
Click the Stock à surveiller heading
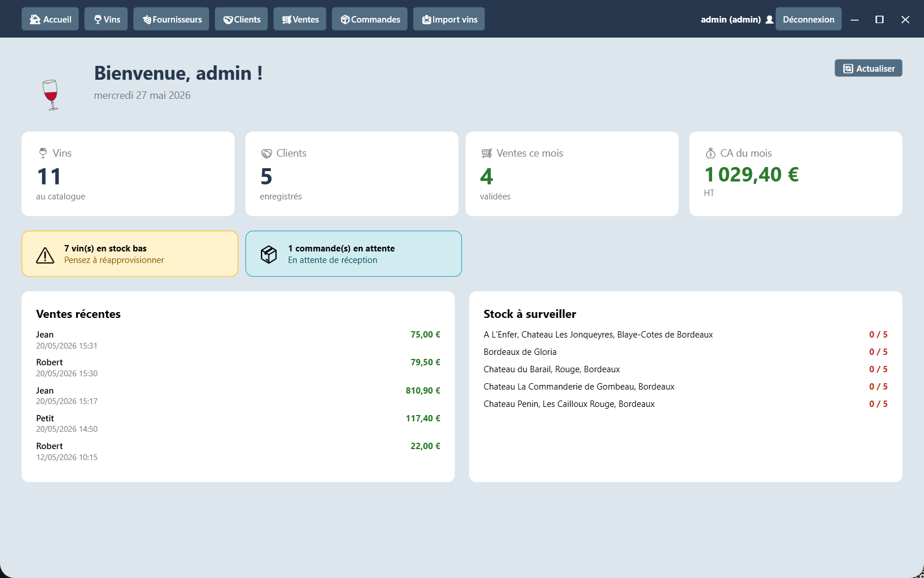(530, 314)
